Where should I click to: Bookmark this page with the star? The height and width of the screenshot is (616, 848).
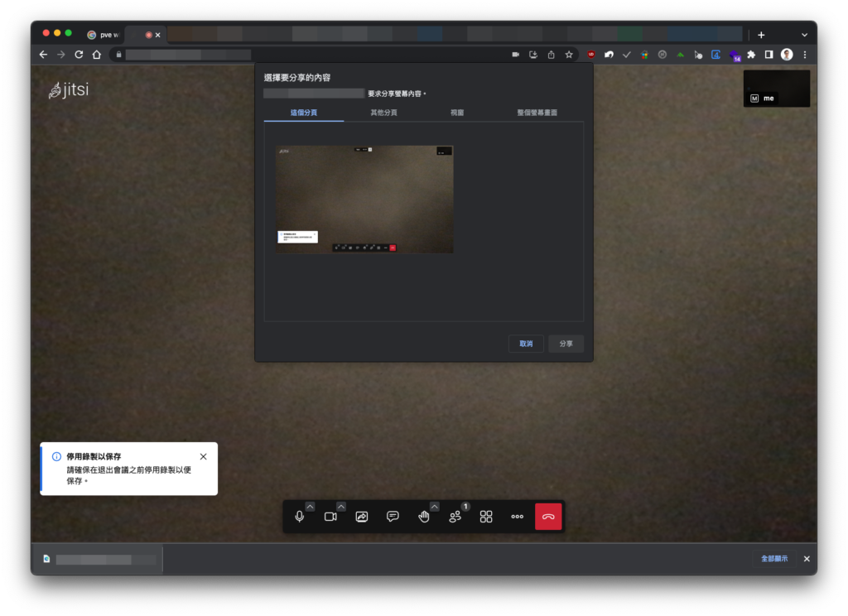pyautogui.click(x=569, y=55)
